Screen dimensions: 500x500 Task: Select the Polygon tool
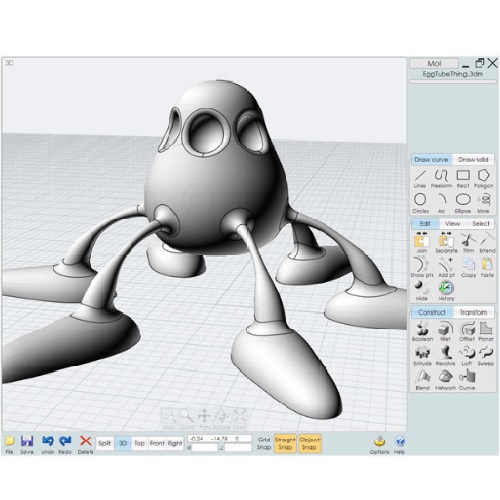coord(483,179)
